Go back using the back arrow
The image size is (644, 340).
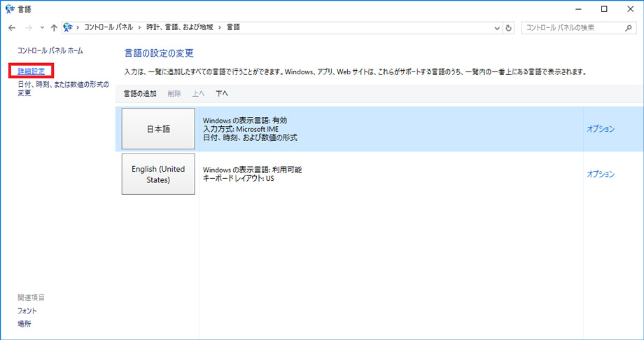pos(12,28)
